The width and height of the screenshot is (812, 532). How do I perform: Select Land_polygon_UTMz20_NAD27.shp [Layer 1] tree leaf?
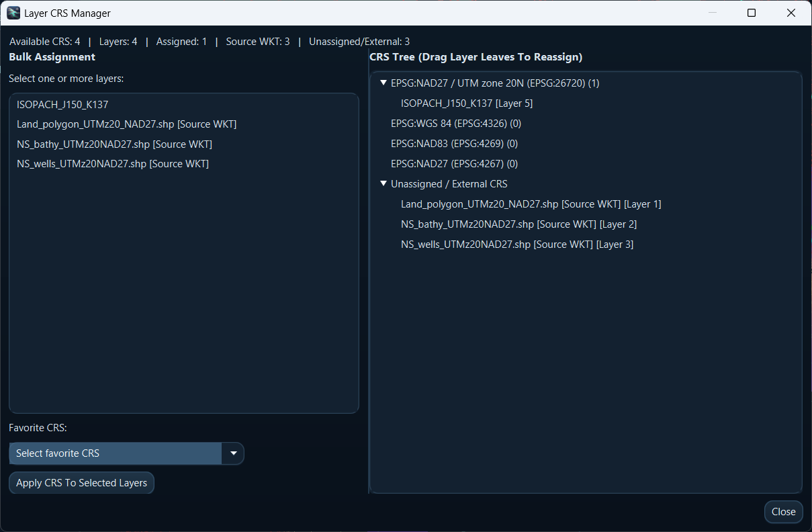pos(531,204)
